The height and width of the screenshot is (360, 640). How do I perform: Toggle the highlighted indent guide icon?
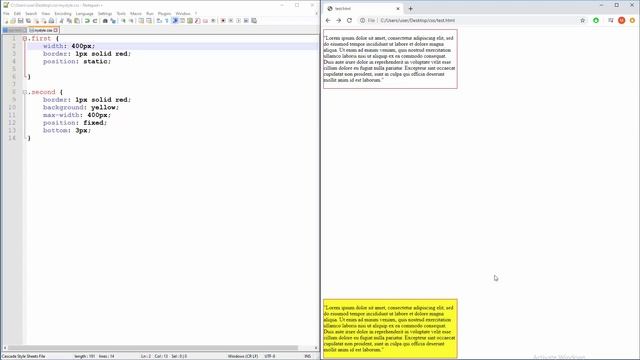click(x=175, y=21)
